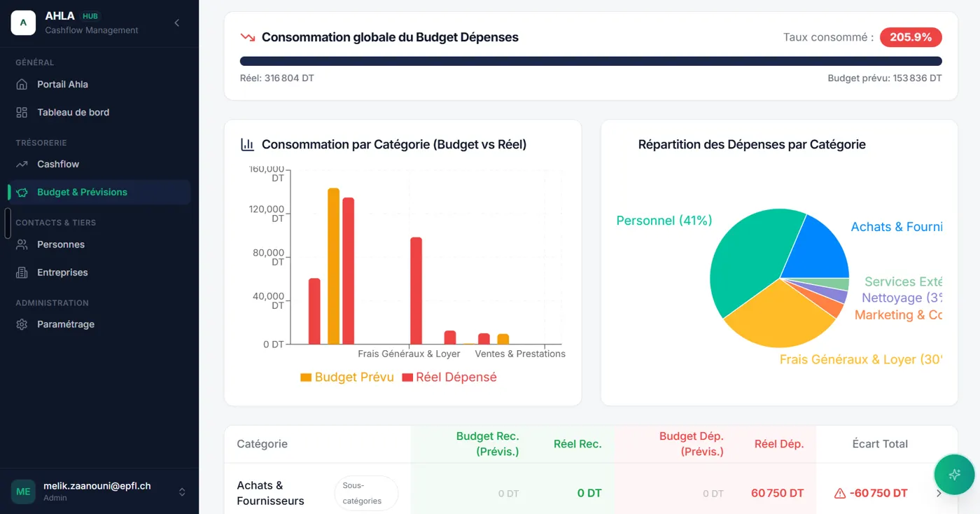The height and width of the screenshot is (514, 980).
Task: Toggle the Réel Dépensé legend entry
Action: coord(449,377)
